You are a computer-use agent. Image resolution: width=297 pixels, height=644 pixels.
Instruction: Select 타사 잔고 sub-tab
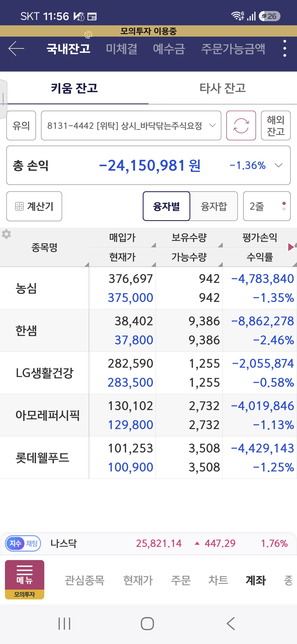click(x=223, y=88)
